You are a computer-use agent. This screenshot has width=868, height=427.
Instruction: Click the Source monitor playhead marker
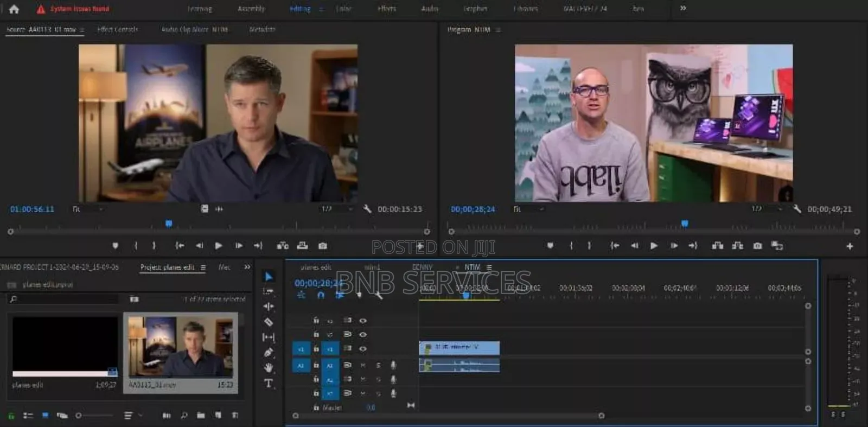[169, 224]
